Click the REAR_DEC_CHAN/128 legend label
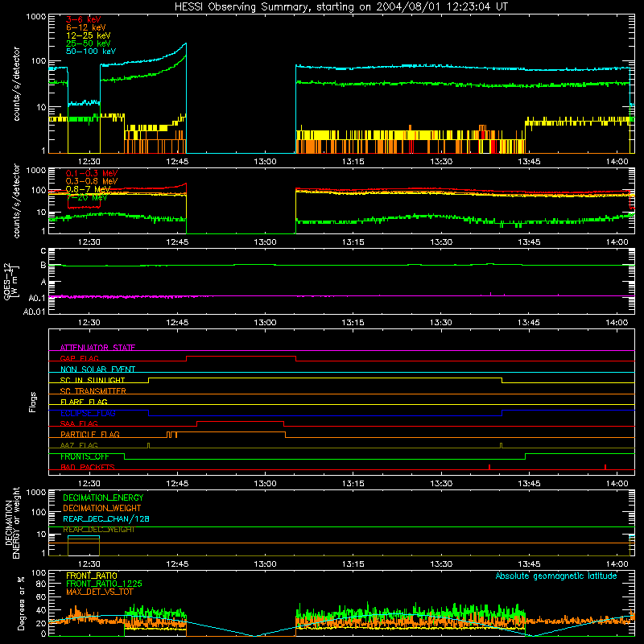This screenshot has width=644, height=644. click(106, 518)
